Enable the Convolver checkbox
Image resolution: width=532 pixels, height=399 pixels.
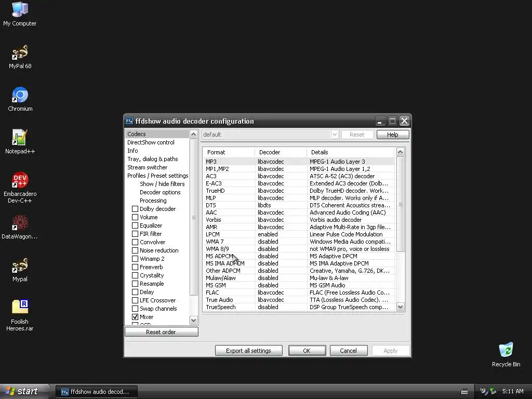135,242
